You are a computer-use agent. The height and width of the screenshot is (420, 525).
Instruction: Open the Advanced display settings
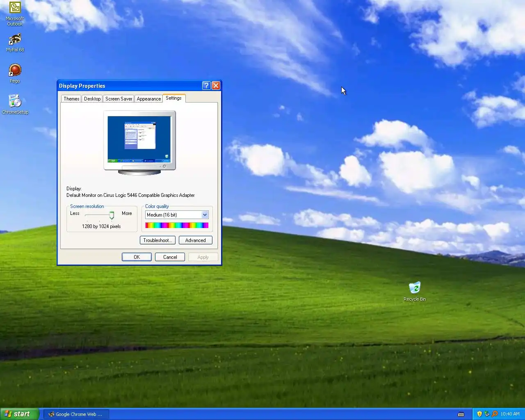point(196,240)
